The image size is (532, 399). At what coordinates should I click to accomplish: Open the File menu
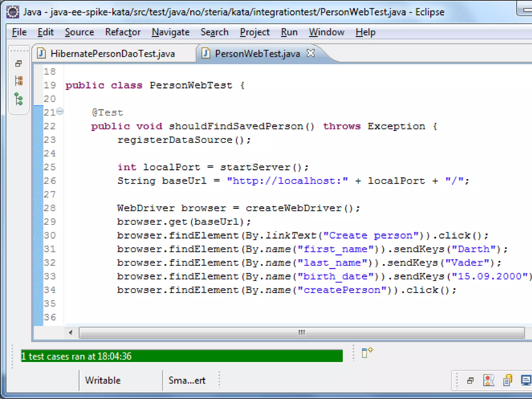click(x=19, y=32)
